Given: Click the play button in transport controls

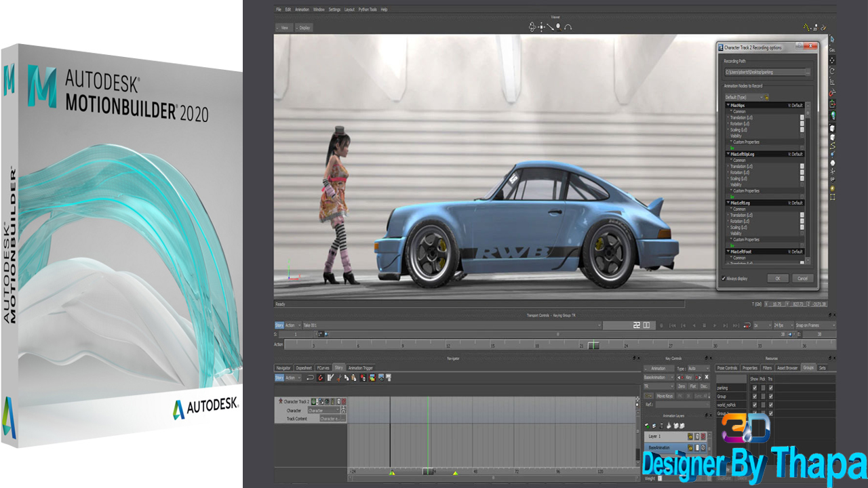Looking at the screenshot, I should point(715,325).
